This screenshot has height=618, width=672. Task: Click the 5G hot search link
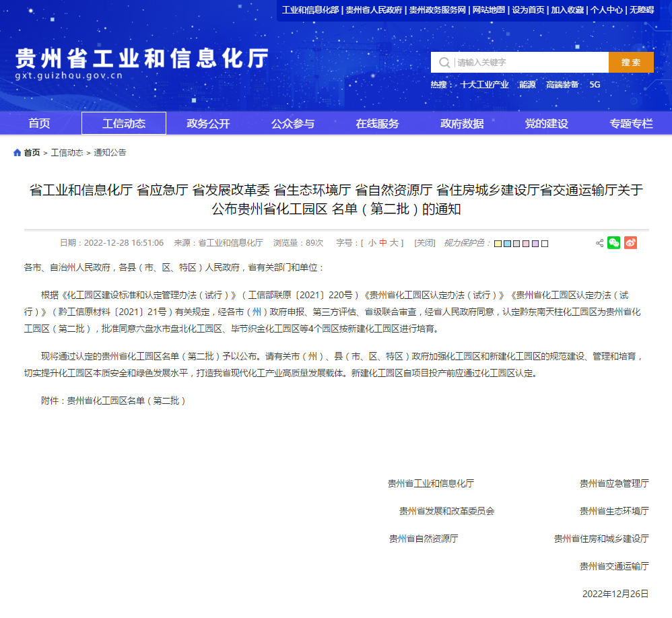pos(593,85)
